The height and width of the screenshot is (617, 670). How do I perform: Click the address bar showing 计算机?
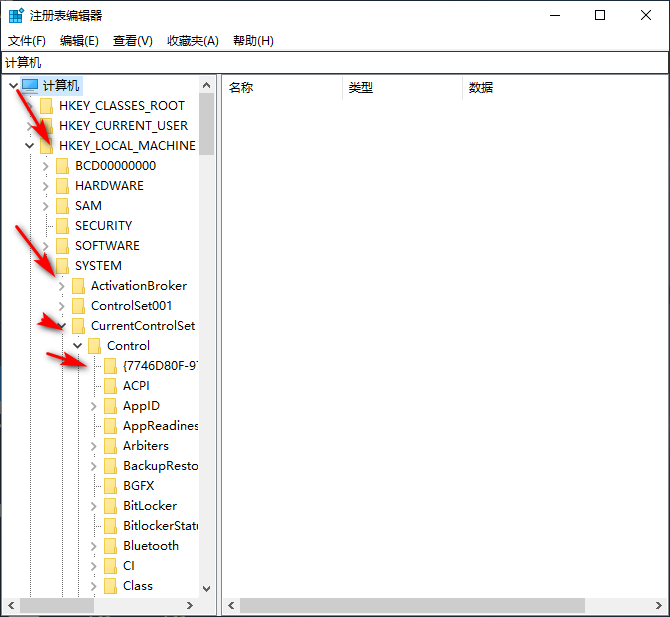click(335, 63)
